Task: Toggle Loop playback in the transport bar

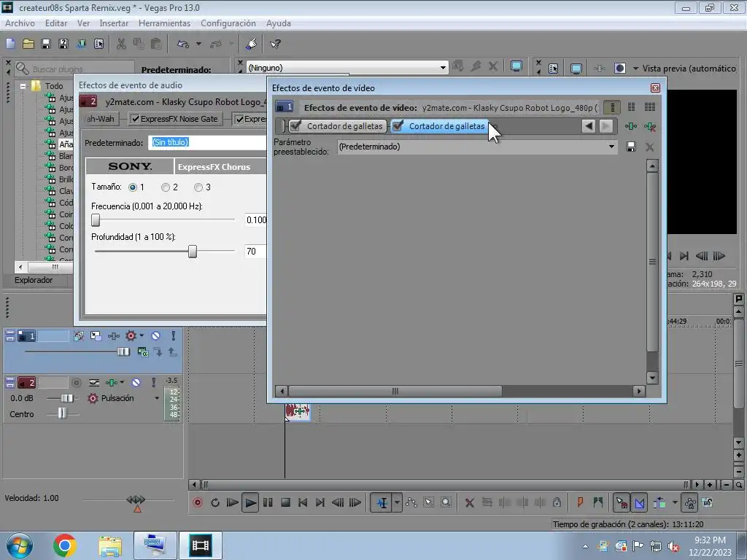Action: (x=215, y=502)
